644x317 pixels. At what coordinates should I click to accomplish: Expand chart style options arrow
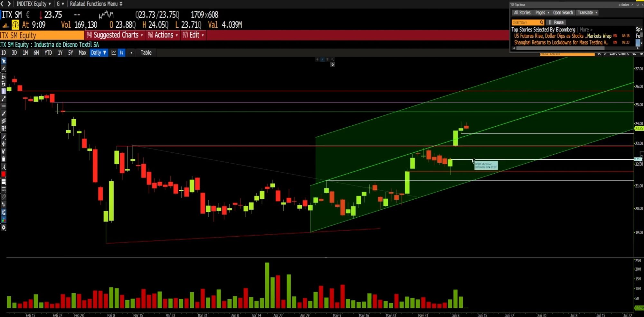[131, 53]
